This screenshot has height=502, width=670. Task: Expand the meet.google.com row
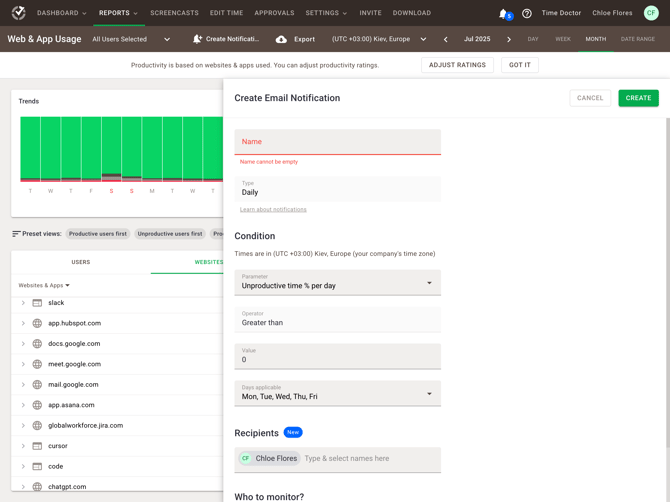[23, 364]
